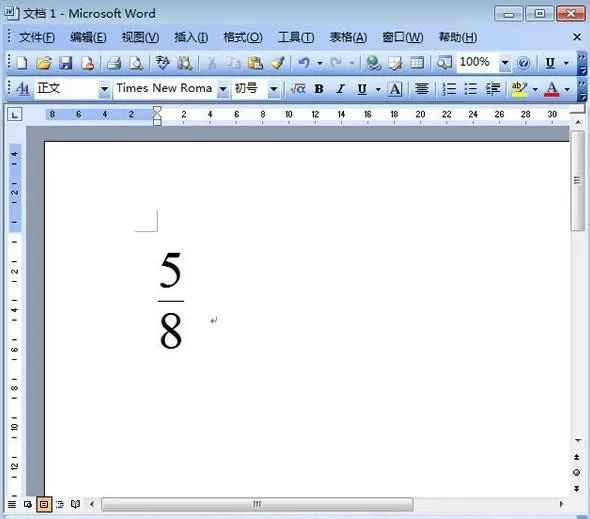Open the redo history dropdown arrow
The image size is (590, 519).
click(352, 63)
